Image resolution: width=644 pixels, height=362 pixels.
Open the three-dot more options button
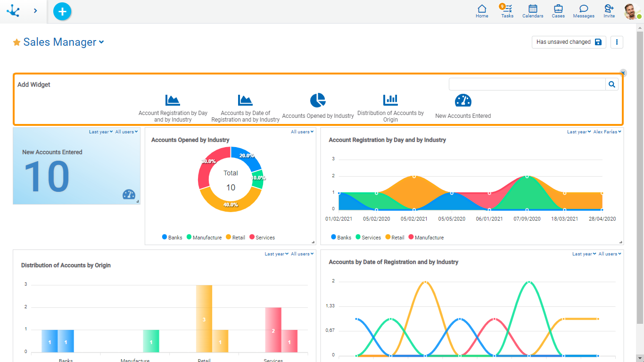pyautogui.click(x=617, y=42)
